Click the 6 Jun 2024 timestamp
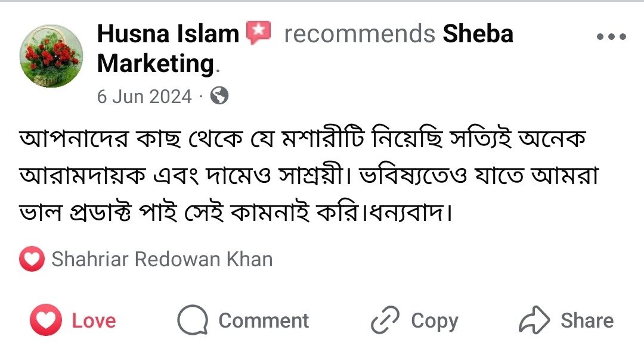The width and height of the screenshot is (644, 355). pyautogui.click(x=144, y=96)
